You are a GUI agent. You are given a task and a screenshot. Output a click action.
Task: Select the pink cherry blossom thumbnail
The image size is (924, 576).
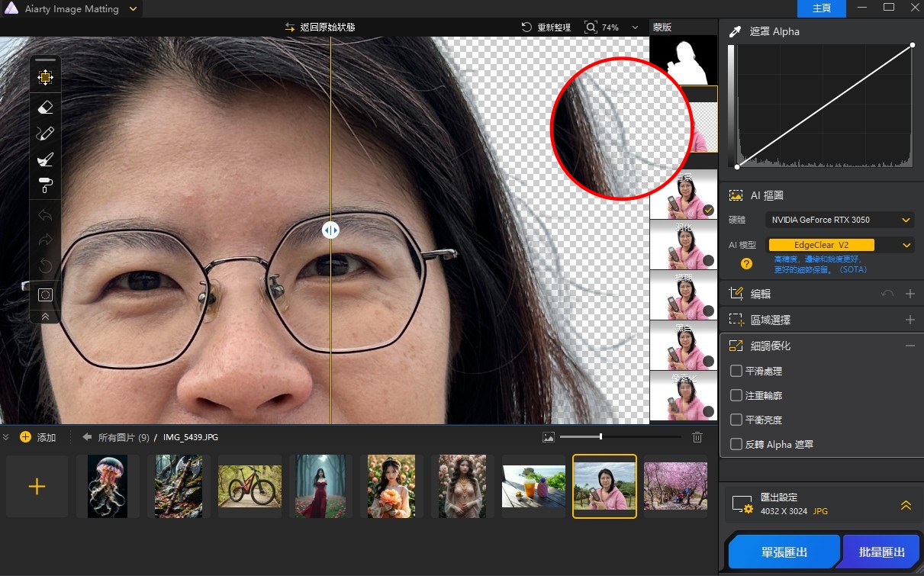pos(675,487)
